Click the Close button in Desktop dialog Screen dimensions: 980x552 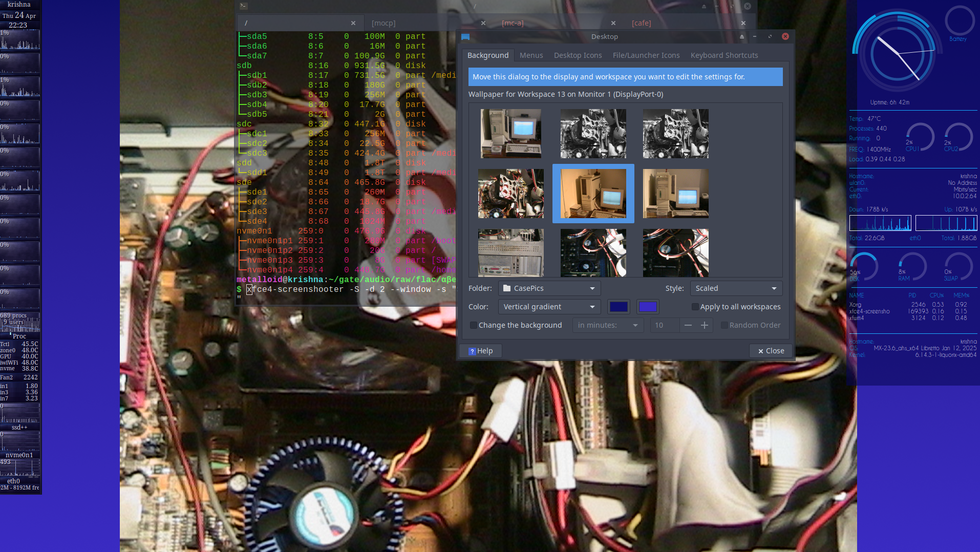point(771,351)
